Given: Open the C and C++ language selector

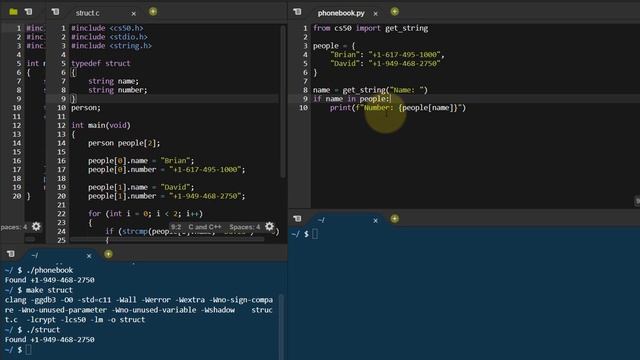Looking at the screenshot, I should 205,227.
